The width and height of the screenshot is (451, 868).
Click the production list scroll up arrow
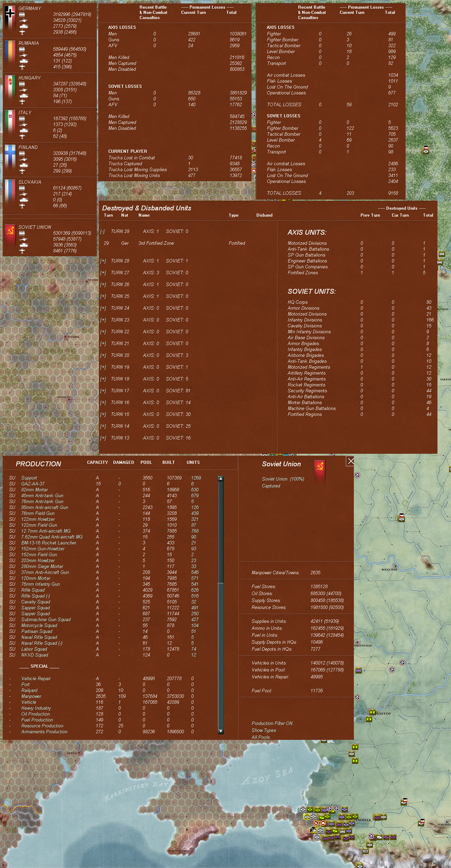point(221,478)
